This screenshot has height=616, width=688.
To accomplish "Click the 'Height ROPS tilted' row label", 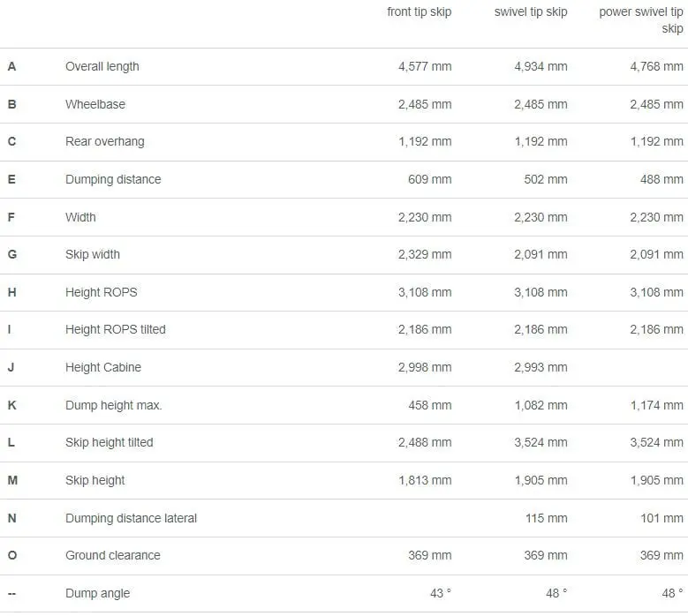I will (x=116, y=330).
